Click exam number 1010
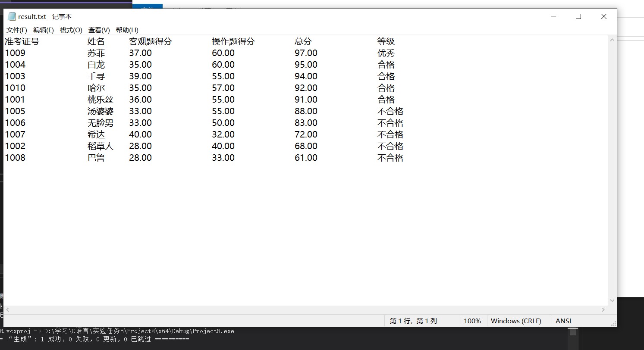The image size is (644, 350). (x=15, y=88)
